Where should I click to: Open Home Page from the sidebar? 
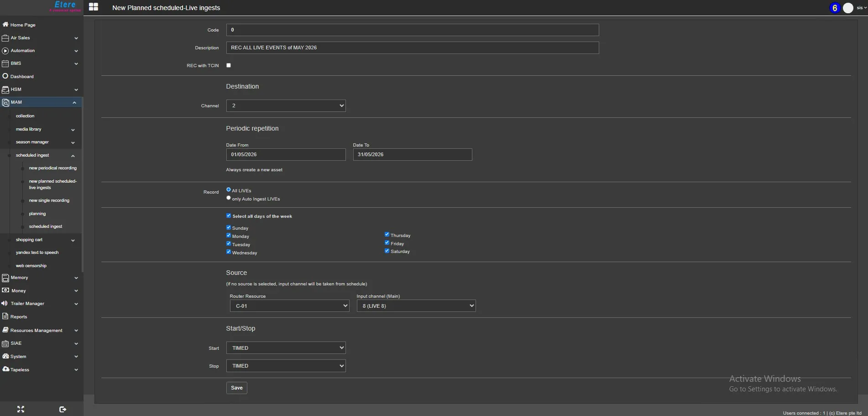23,25
